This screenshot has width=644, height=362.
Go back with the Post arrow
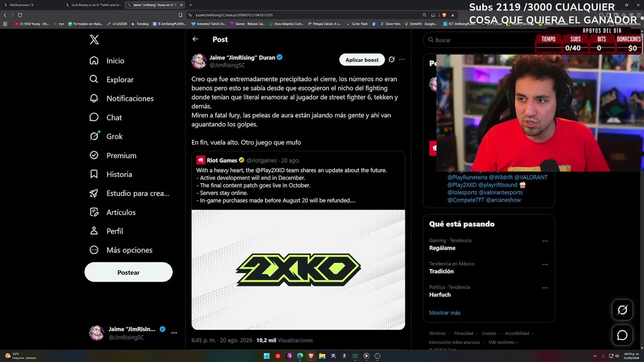195,39
